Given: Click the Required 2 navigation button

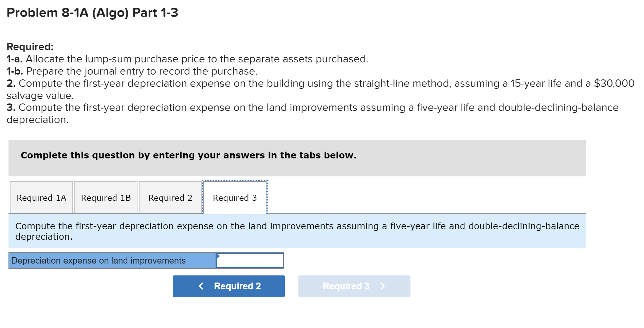Looking at the screenshot, I should (x=228, y=286).
